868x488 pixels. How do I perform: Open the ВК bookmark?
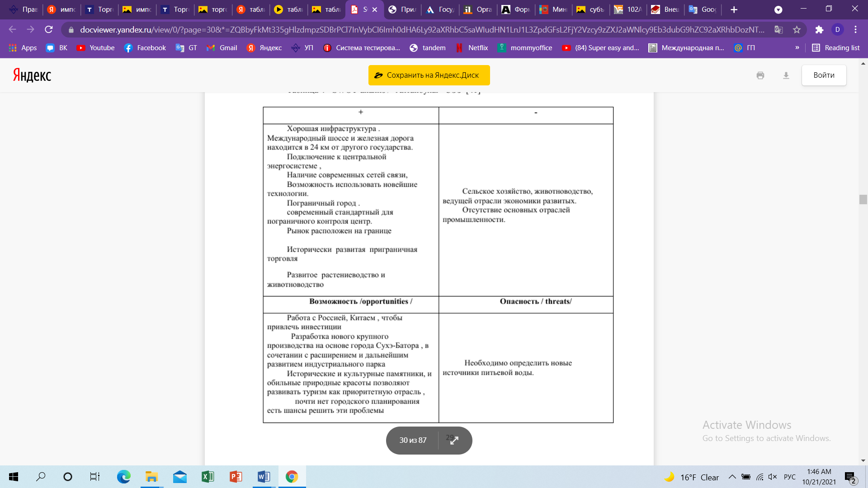[x=57, y=48]
